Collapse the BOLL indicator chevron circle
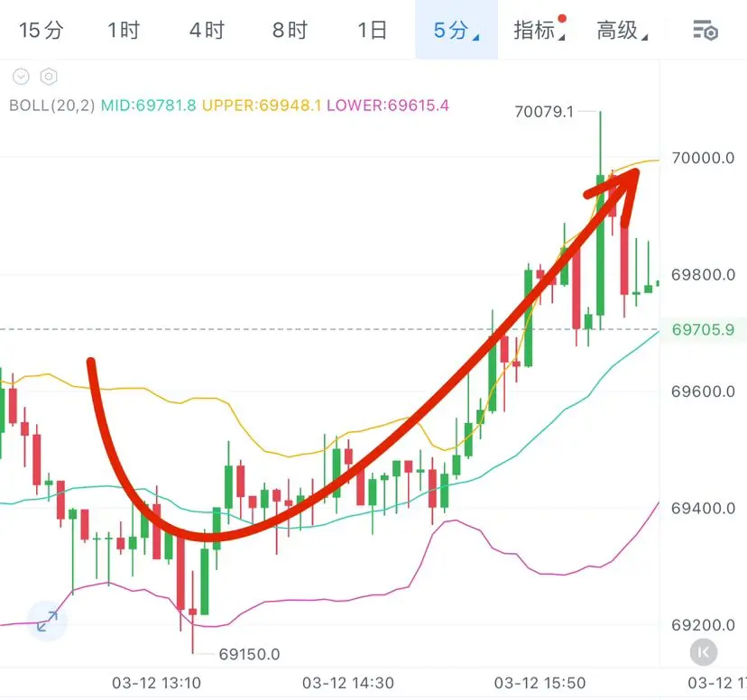 (21, 76)
